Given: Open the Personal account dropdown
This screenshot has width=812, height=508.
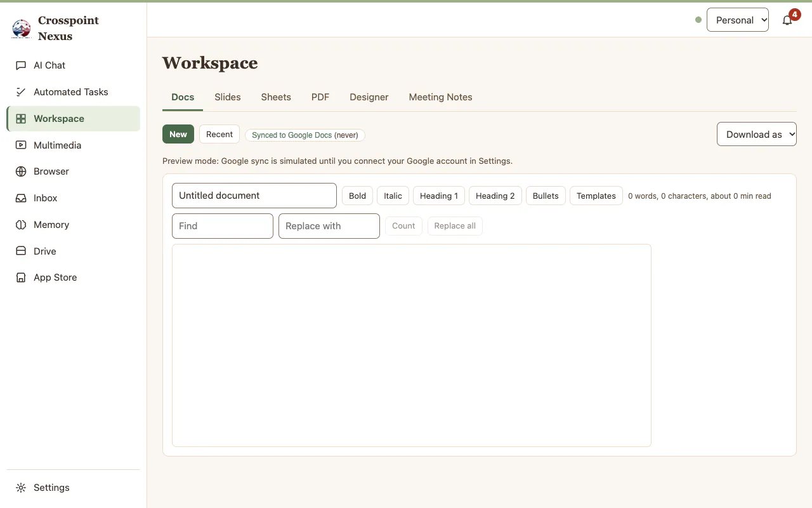Looking at the screenshot, I should [x=738, y=20].
